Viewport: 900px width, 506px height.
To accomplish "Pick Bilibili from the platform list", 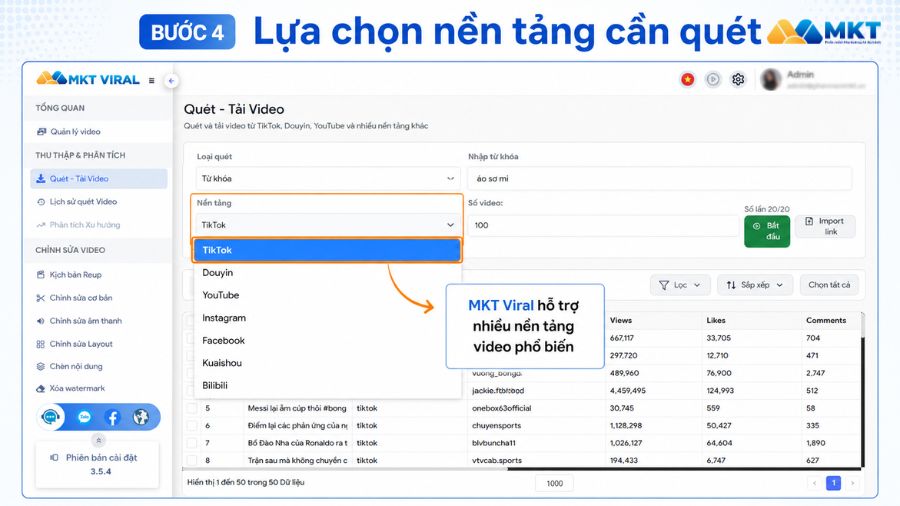I will pos(327,386).
